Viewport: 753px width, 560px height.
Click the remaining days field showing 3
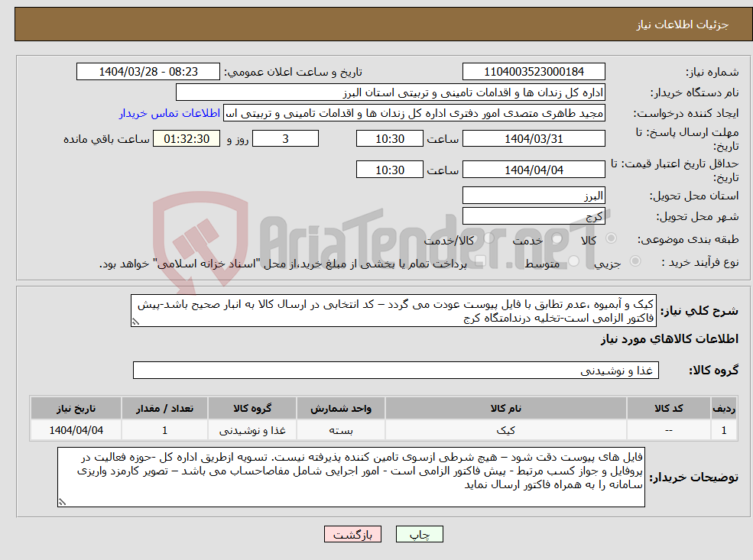[x=285, y=139]
